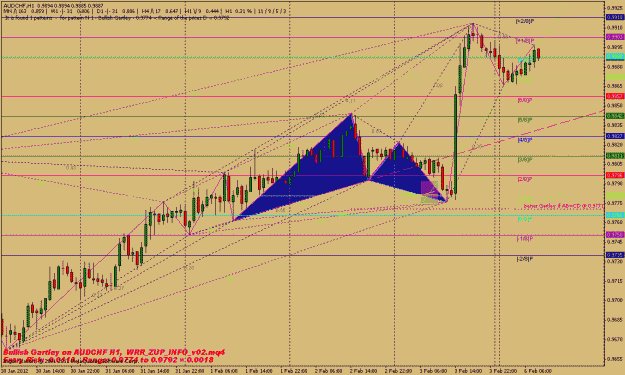The image size is (625, 375).
Task: Click the '6 Feb 06:00' time axis label
Action: (539, 371)
